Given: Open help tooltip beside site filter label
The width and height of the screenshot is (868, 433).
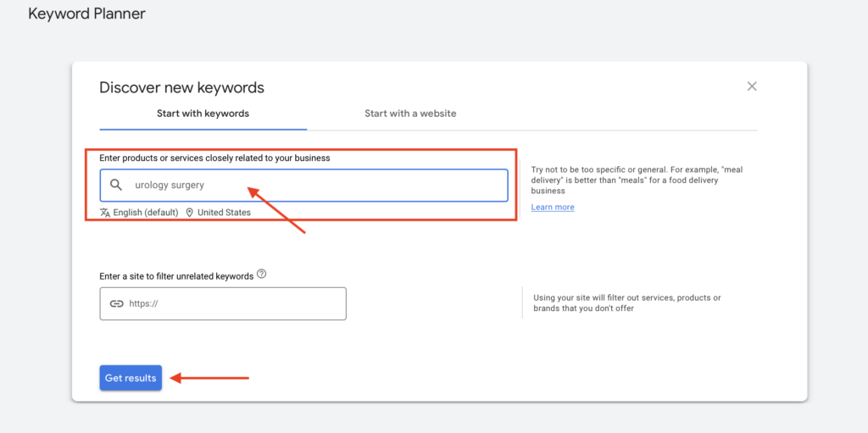Looking at the screenshot, I should 262,275.
